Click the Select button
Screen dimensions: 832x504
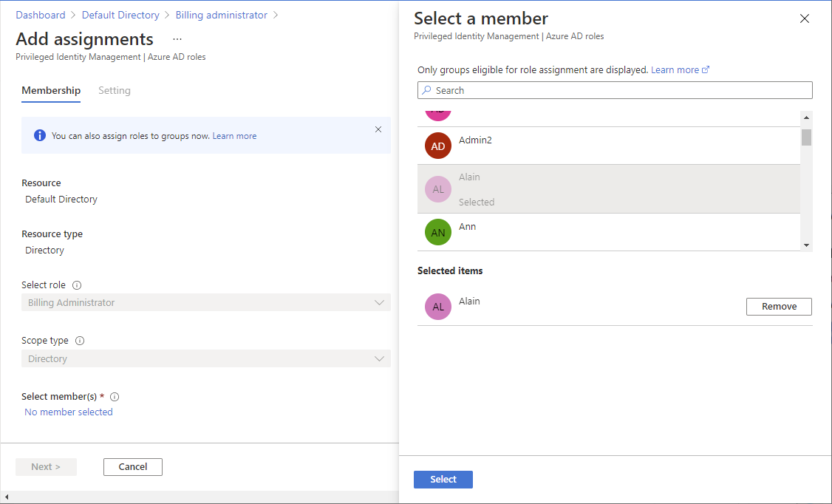coord(443,480)
